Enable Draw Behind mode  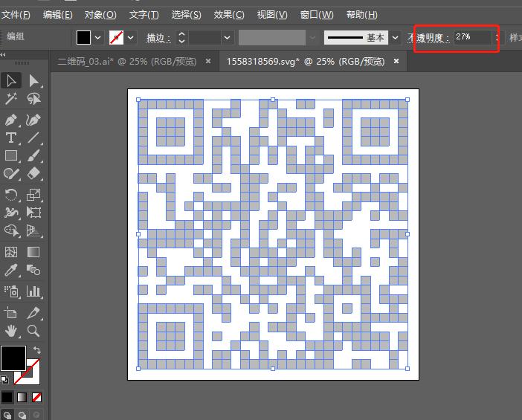(22, 416)
